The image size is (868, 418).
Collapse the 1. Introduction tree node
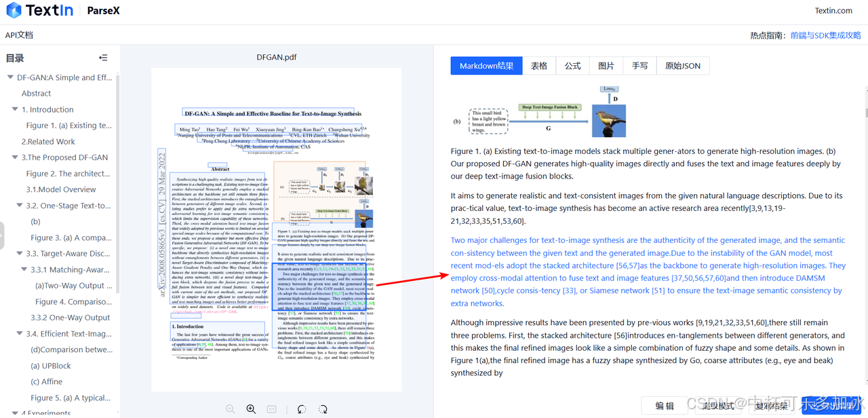[15, 109]
